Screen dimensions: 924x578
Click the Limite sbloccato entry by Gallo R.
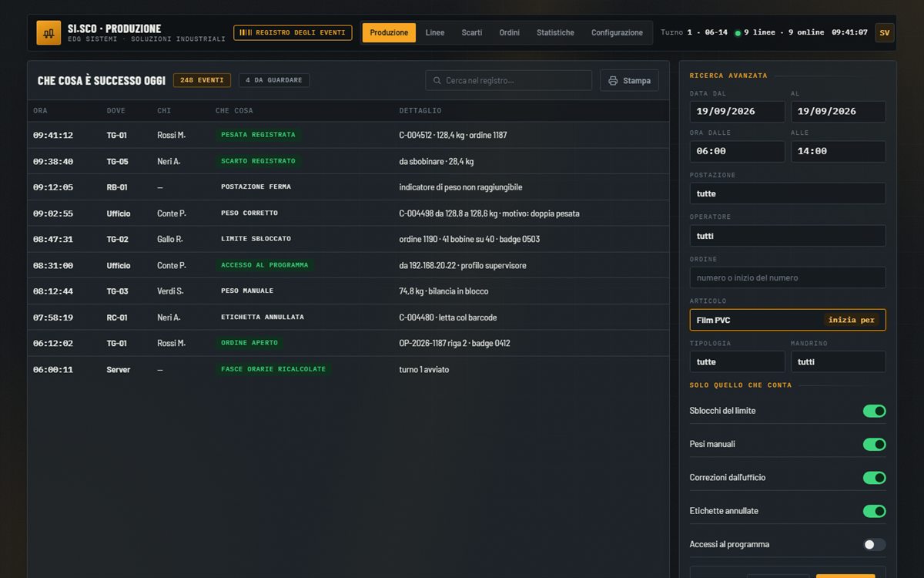click(x=349, y=239)
